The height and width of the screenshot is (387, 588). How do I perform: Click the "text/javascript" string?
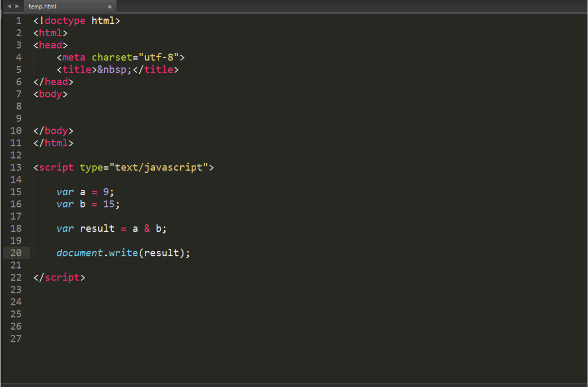click(x=158, y=167)
